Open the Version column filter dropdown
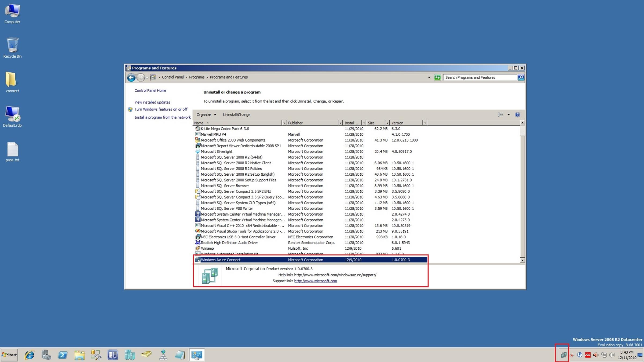 pos(425,123)
